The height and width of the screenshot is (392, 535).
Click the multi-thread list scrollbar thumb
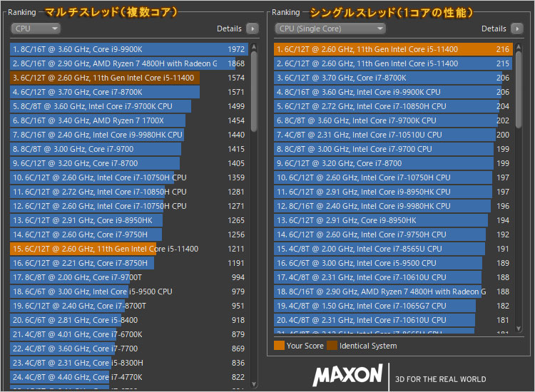click(x=254, y=91)
